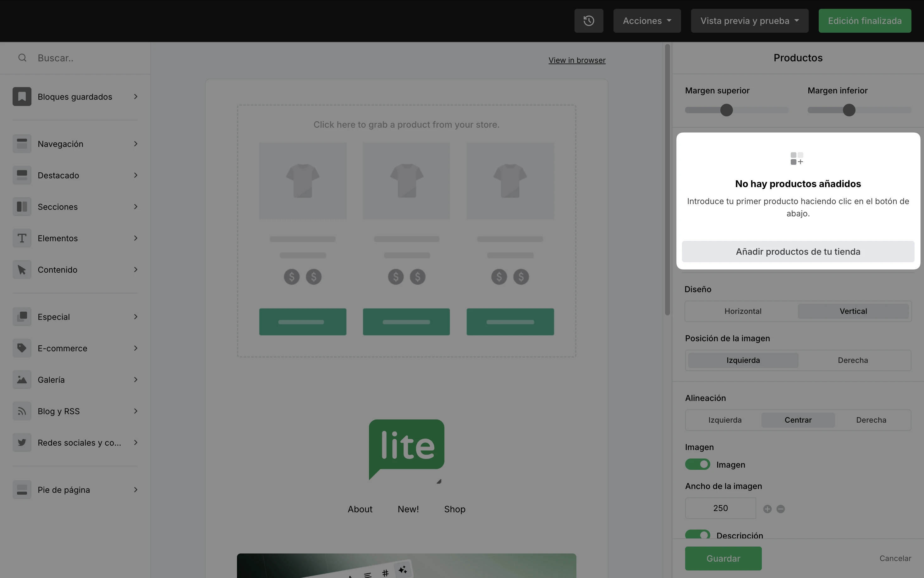Set image position to Izquierda

tap(743, 360)
